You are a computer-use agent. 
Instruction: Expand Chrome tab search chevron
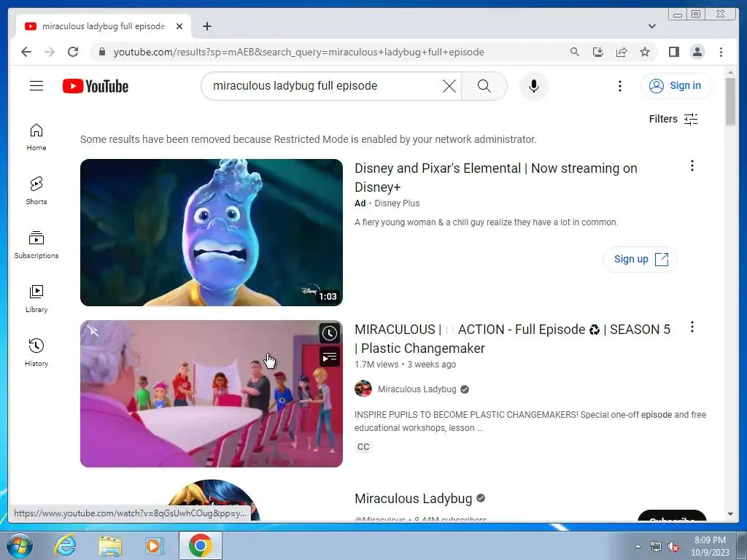point(652,26)
